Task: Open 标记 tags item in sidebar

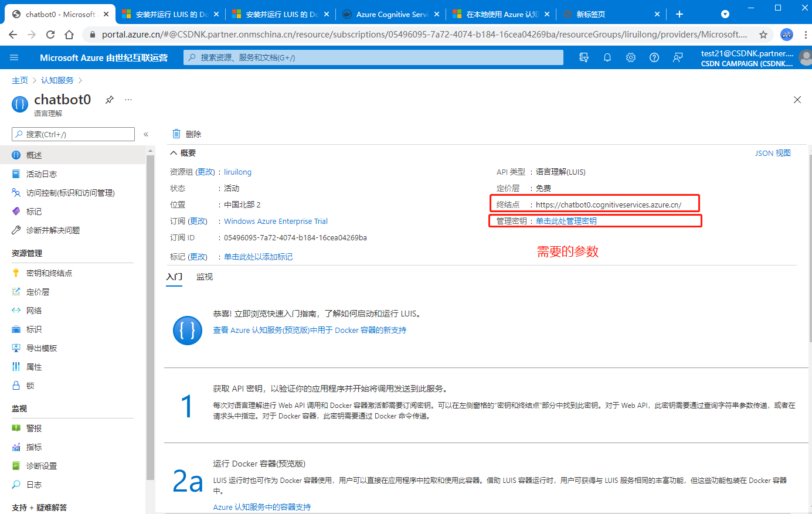Action: click(73, 212)
